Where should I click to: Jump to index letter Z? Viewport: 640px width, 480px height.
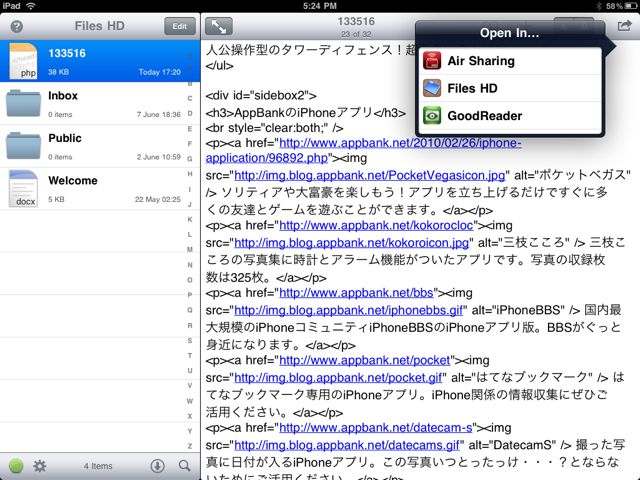point(190,446)
